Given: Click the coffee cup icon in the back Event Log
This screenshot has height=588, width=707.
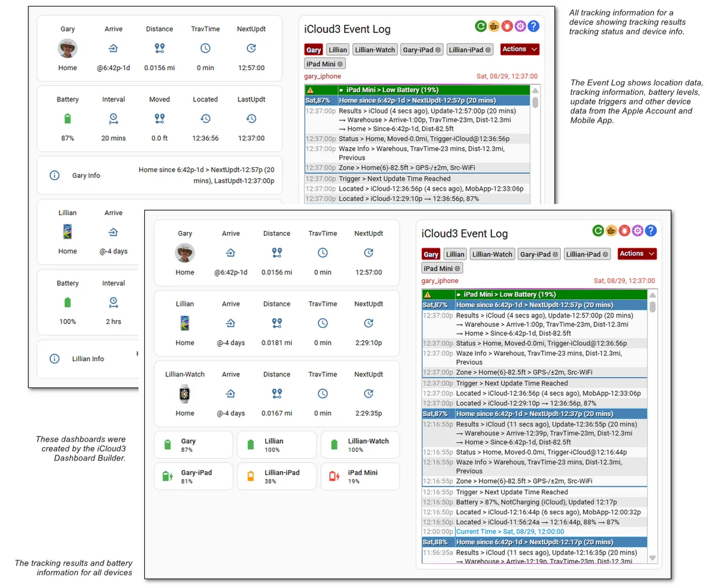Looking at the screenshot, I should pyautogui.click(x=494, y=26).
